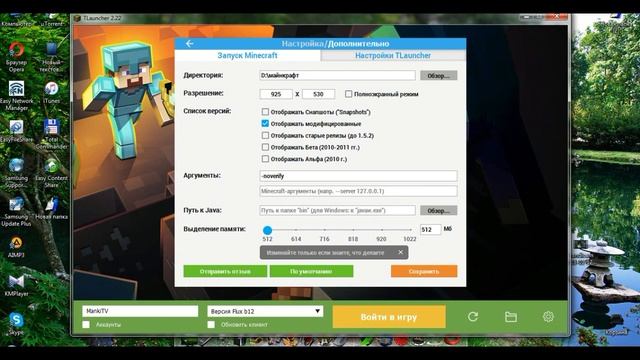Select the iTunes desktop icon
This screenshot has height=360, width=640.
(x=51, y=92)
